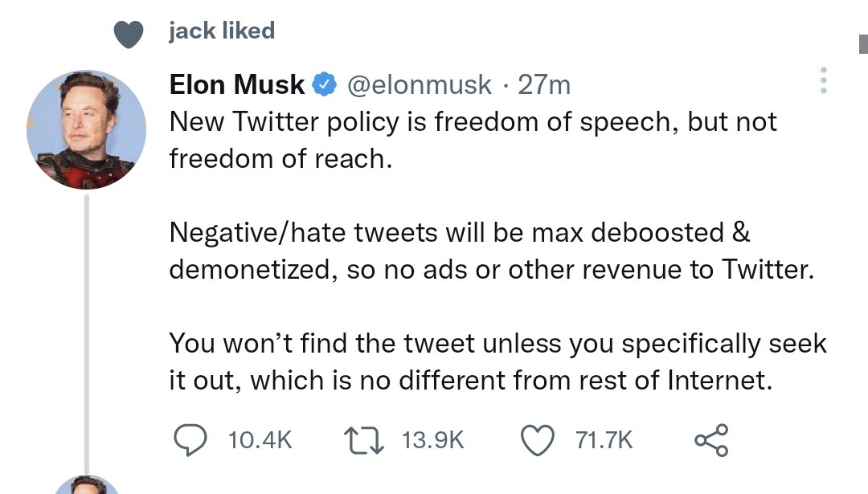The height and width of the screenshot is (494, 868).
Task: Click the 10.4K replies count
Action: coord(260,440)
